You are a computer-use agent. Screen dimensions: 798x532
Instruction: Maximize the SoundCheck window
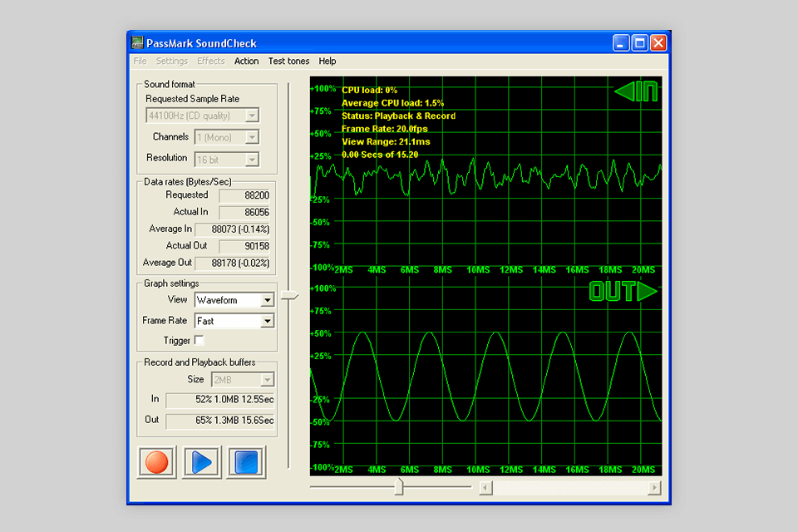click(640, 43)
